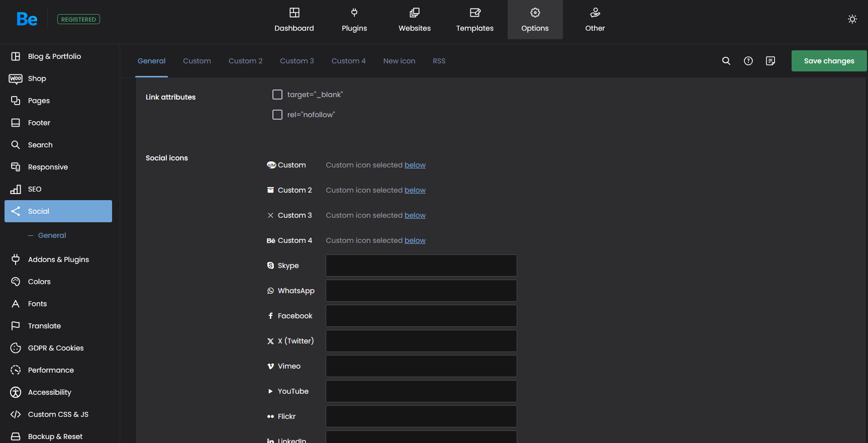The width and height of the screenshot is (868, 443).
Task: Switch to the RSS tab
Action: pyautogui.click(x=439, y=61)
